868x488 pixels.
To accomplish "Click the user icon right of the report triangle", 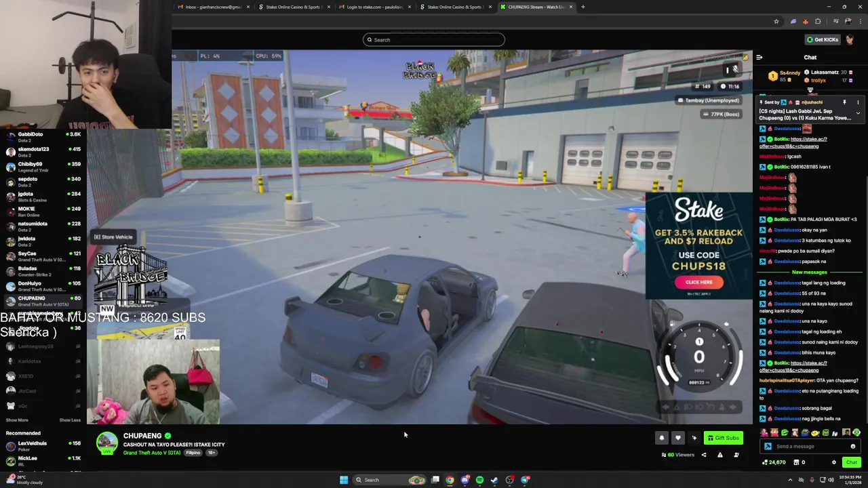I will pyautogui.click(x=736, y=455).
